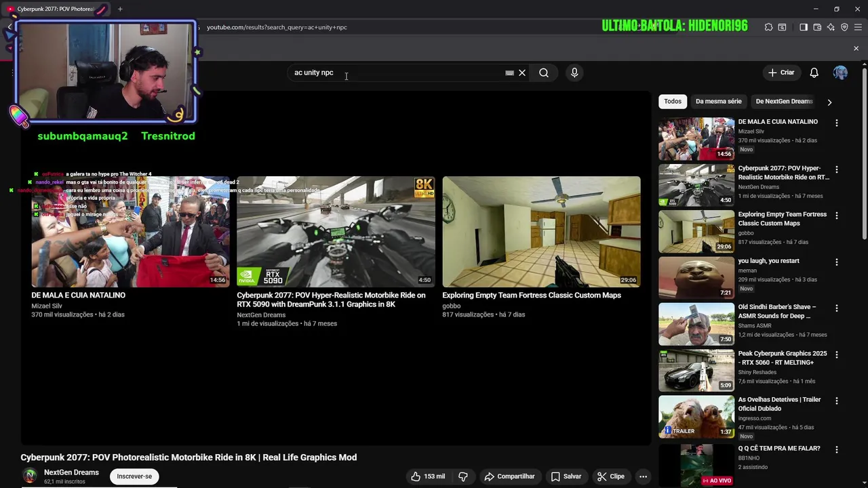
Task: Subscribe using the Inscrever-se button
Action: (134, 476)
